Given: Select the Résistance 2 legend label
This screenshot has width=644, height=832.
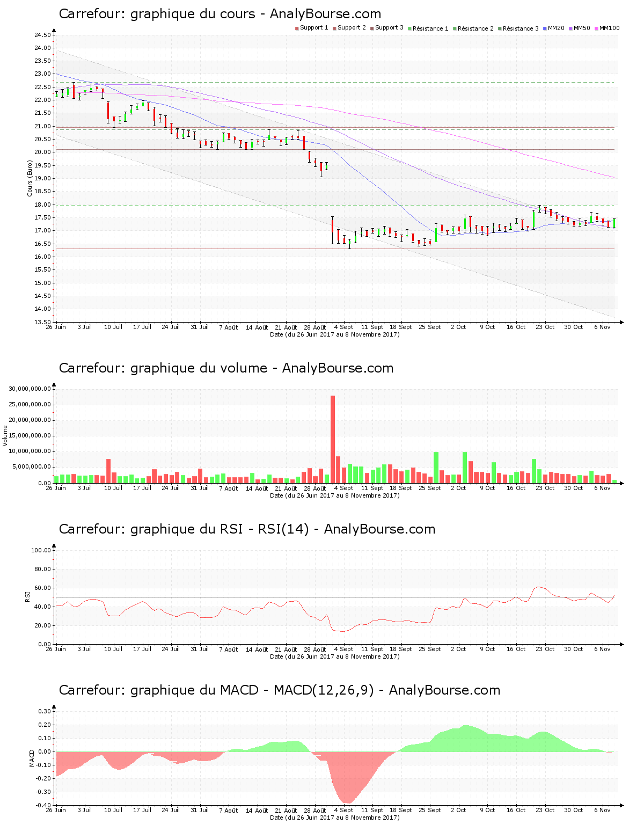Looking at the screenshot, I should (475, 28).
